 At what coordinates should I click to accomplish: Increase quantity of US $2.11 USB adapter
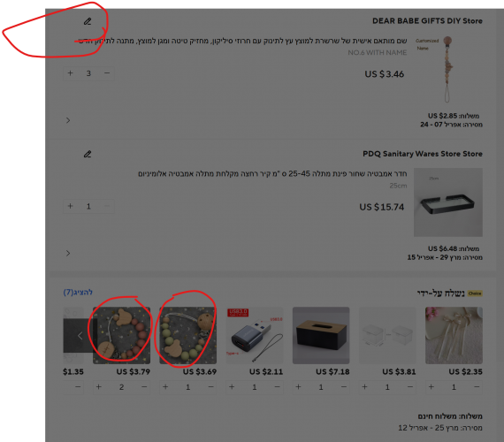232,387
